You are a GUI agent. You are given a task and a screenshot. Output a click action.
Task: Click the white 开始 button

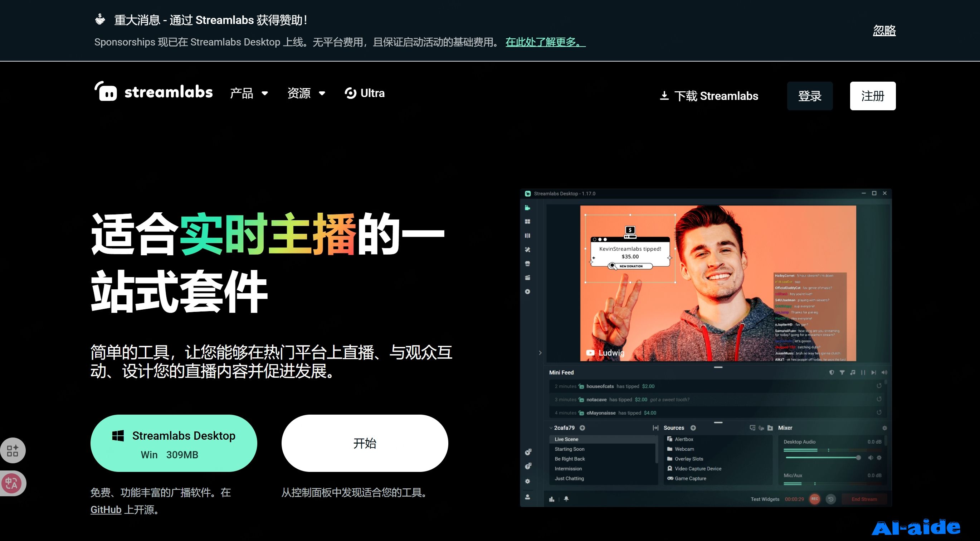click(x=365, y=443)
